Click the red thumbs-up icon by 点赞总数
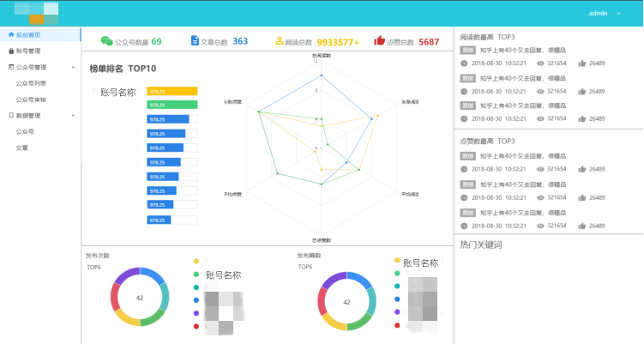The width and height of the screenshot is (644, 344). coord(379,40)
